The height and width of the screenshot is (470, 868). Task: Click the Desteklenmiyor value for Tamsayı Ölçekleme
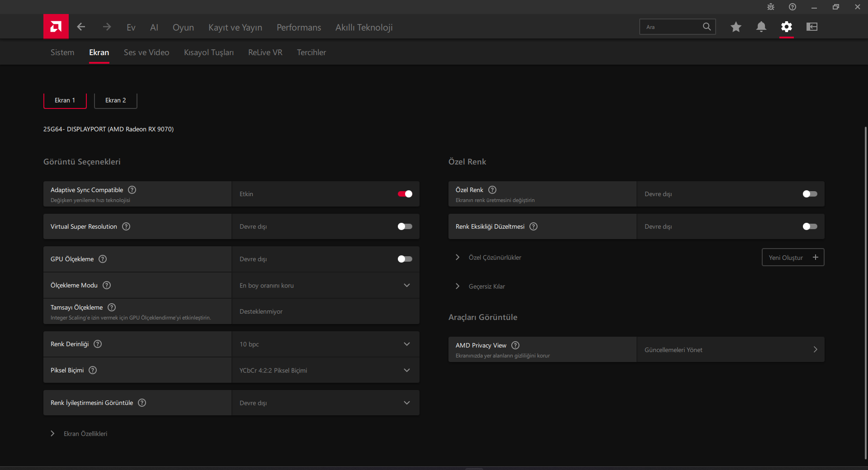[x=261, y=311]
